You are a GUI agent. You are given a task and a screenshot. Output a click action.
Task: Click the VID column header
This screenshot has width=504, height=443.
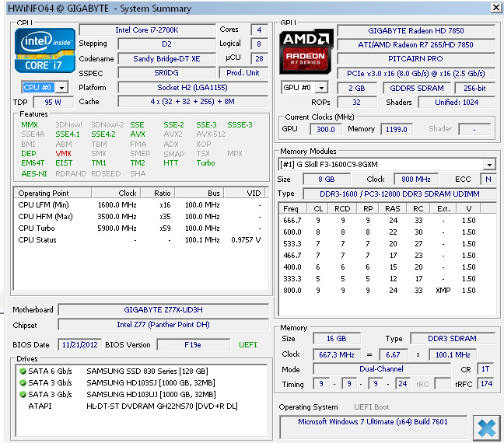tap(245, 193)
